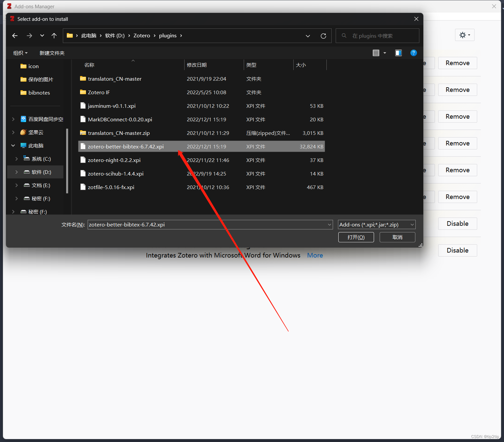Refresh the plugins folder view
This screenshot has width=504, height=442.
[x=323, y=36]
